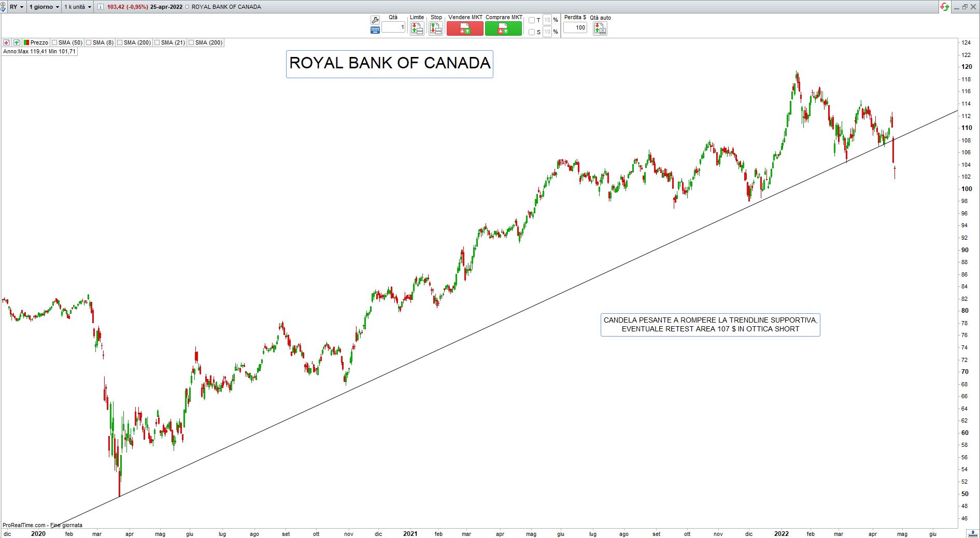Open the 1 giorno timeframe dropdown

click(x=44, y=7)
